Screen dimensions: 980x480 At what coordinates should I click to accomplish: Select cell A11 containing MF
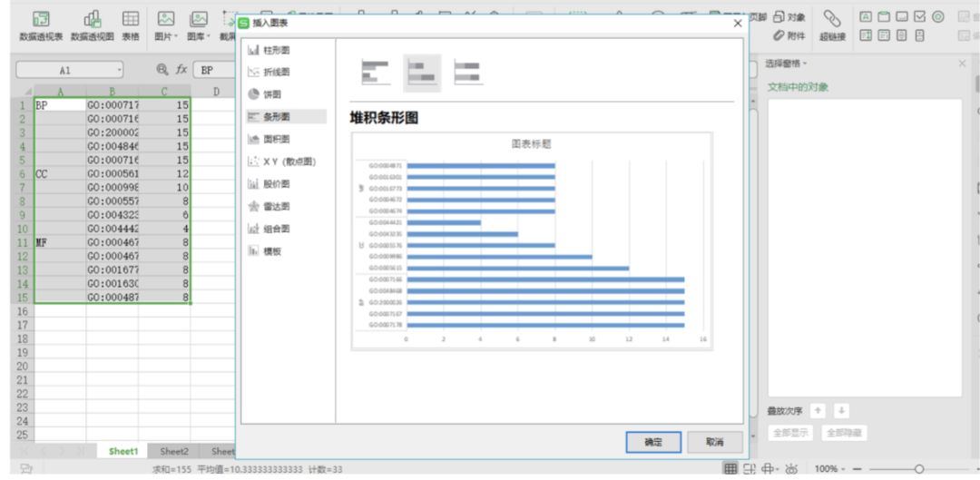[x=60, y=242]
